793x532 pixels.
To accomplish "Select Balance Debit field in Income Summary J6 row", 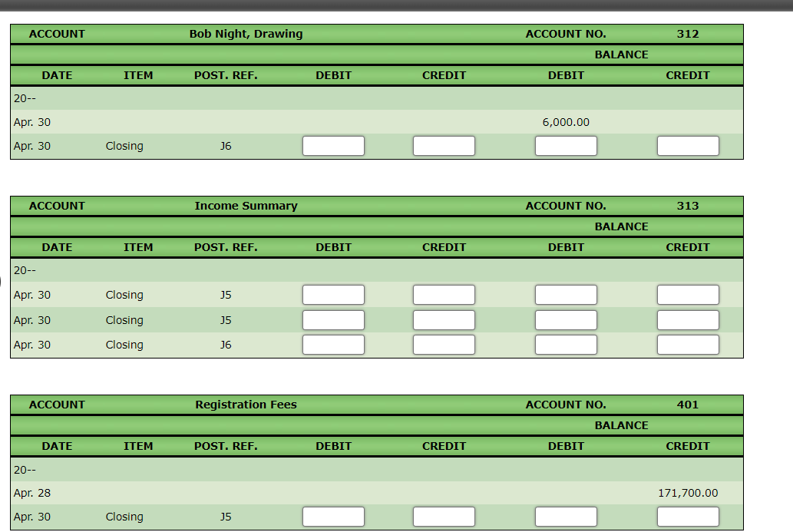I will point(566,345).
